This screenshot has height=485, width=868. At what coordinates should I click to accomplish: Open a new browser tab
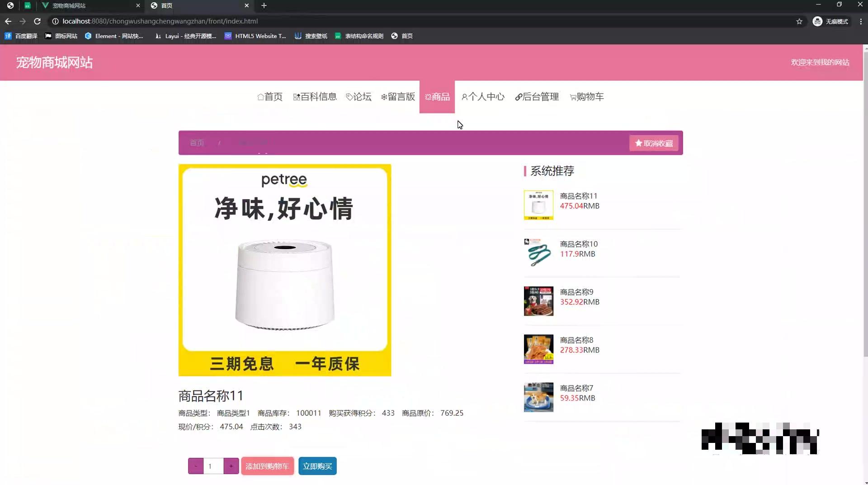pyautogui.click(x=264, y=5)
